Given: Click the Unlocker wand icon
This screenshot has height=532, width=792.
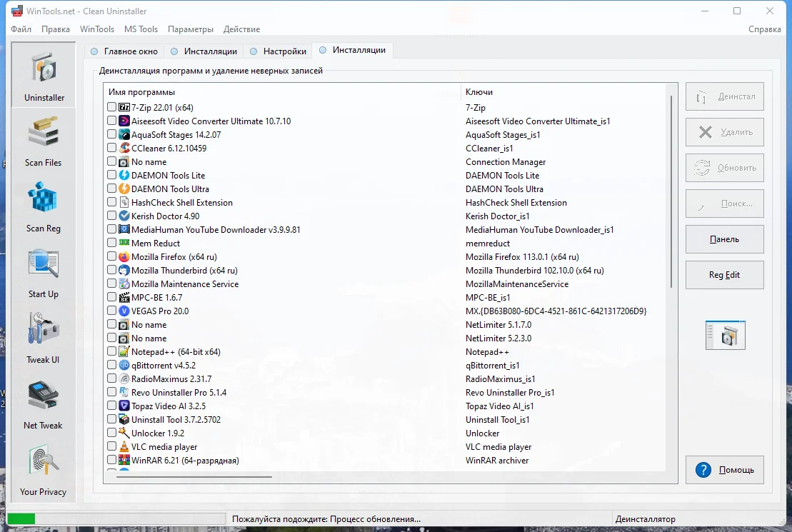Looking at the screenshot, I should (x=124, y=433).
